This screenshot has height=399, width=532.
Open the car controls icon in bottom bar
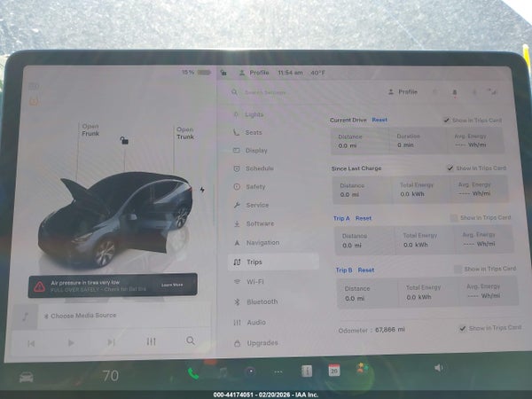(x=26, y=377)
